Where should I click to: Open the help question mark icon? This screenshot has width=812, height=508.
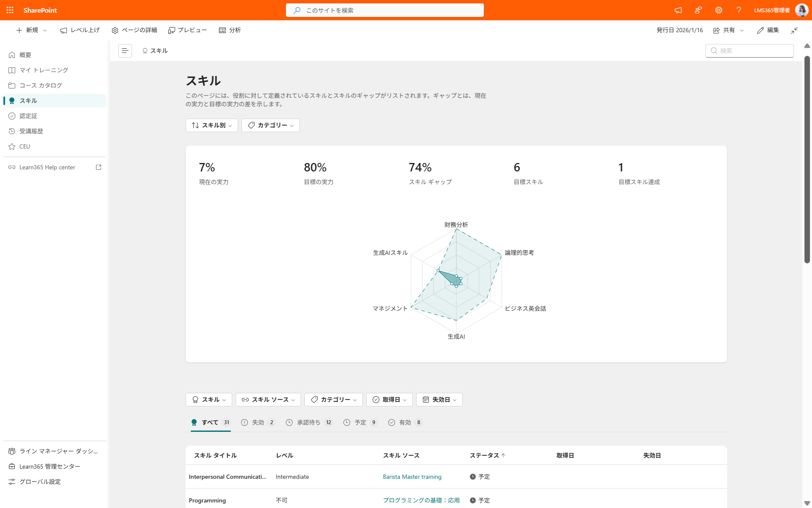click(x=739, y=10)
